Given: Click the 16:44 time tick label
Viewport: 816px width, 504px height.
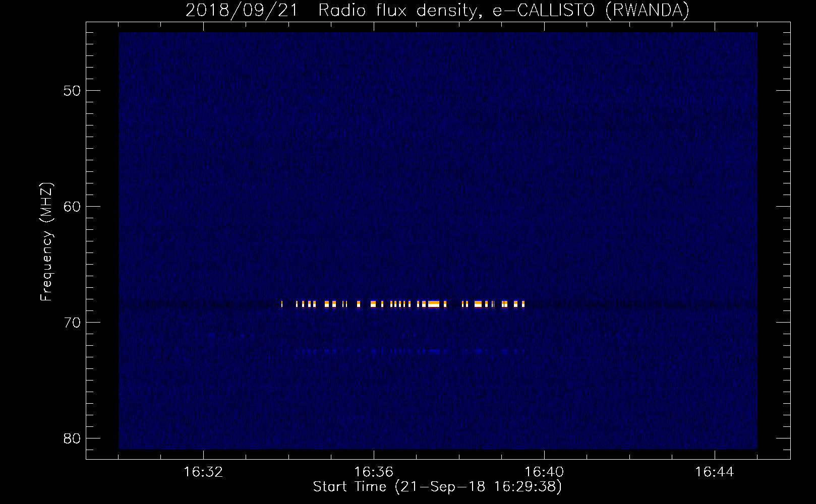Looking at the screenshot, I should coord(715,472).
